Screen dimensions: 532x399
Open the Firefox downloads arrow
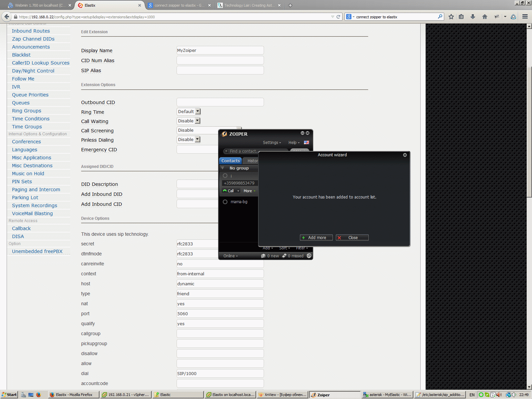point(473,17)
